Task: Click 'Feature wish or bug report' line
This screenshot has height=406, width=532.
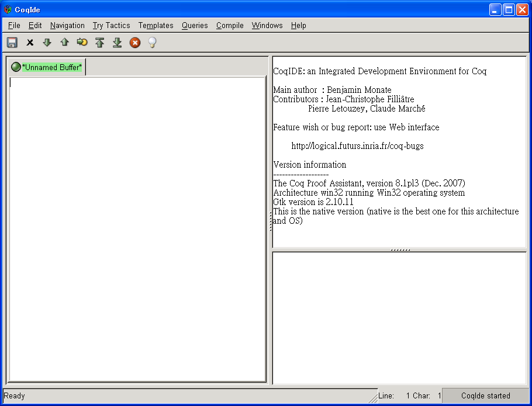Action: click(356, 127)
